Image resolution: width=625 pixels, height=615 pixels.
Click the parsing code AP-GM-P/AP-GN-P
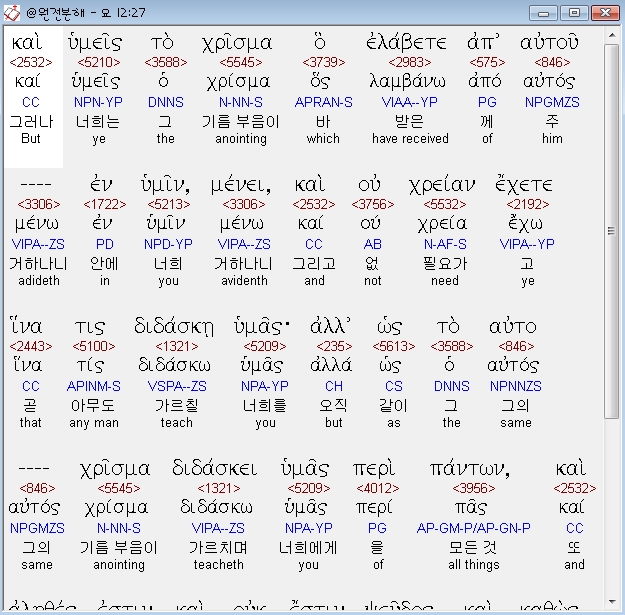tap(474, 528)
